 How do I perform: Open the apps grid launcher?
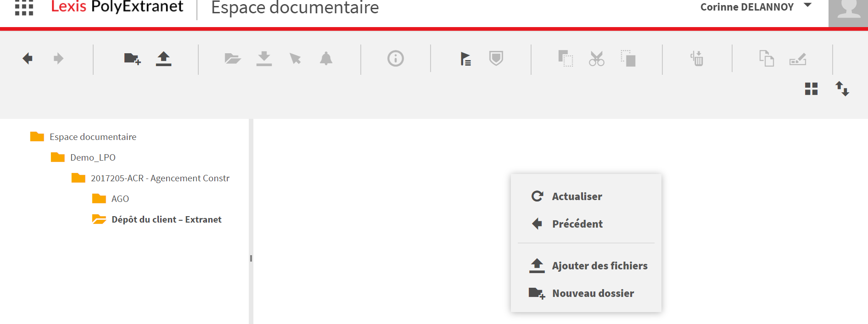[x=24, y=7]
